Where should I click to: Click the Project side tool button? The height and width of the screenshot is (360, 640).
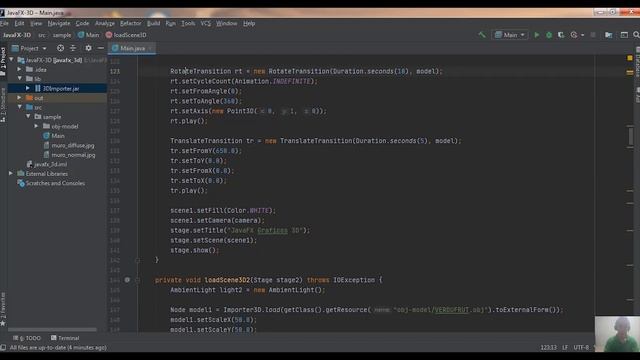[x=3, y=61]
